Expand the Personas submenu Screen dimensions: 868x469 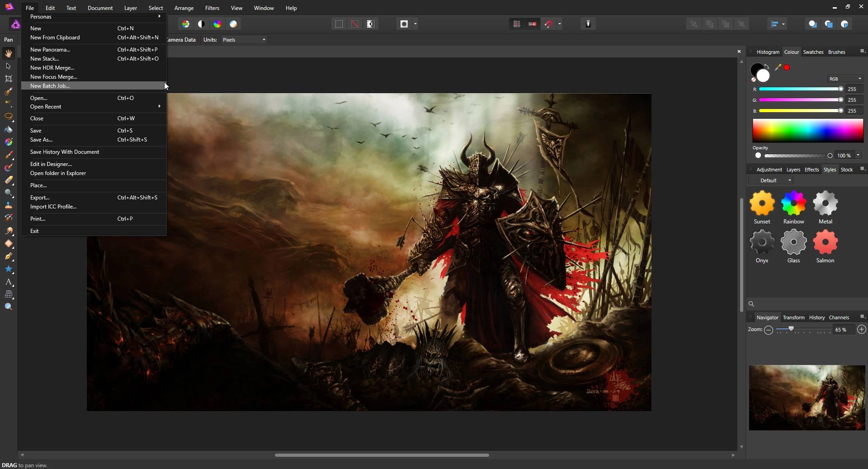tap(94, 17)
